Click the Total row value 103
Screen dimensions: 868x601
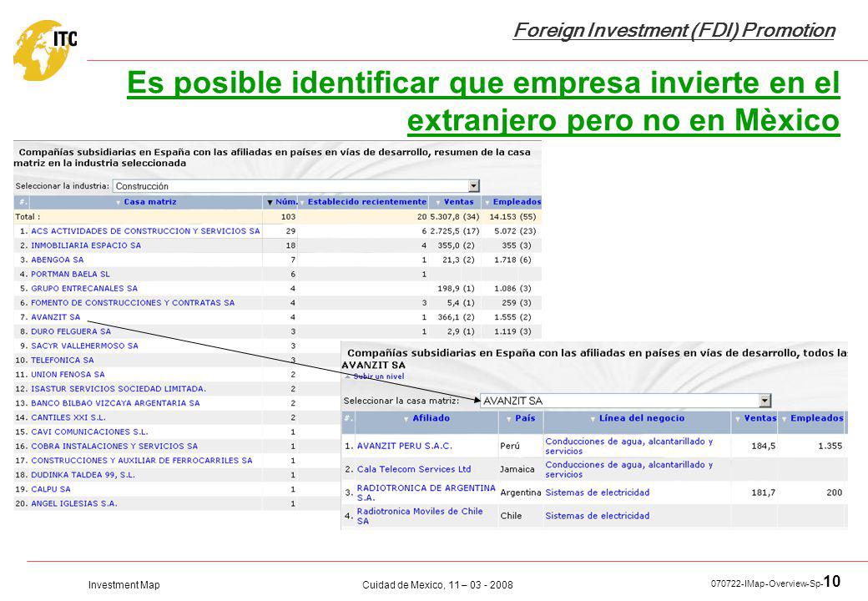coord(289,217)
